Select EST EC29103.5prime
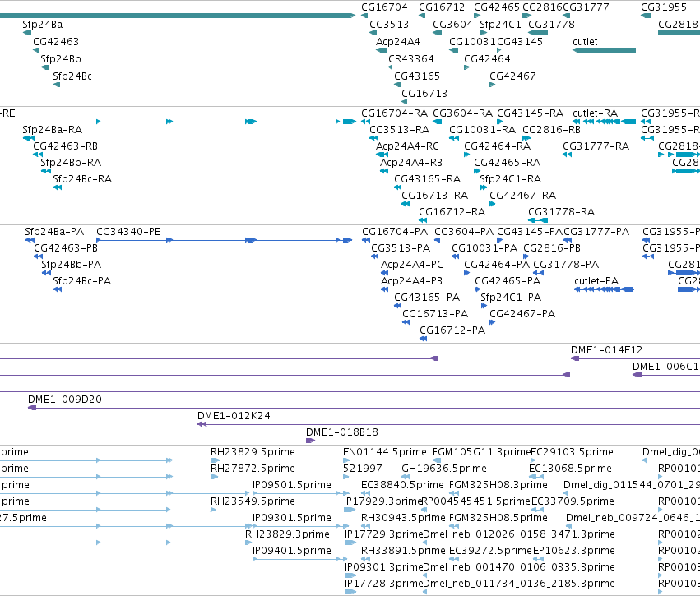This screenshot has width=700, height=596. click(x=572, y=452)
